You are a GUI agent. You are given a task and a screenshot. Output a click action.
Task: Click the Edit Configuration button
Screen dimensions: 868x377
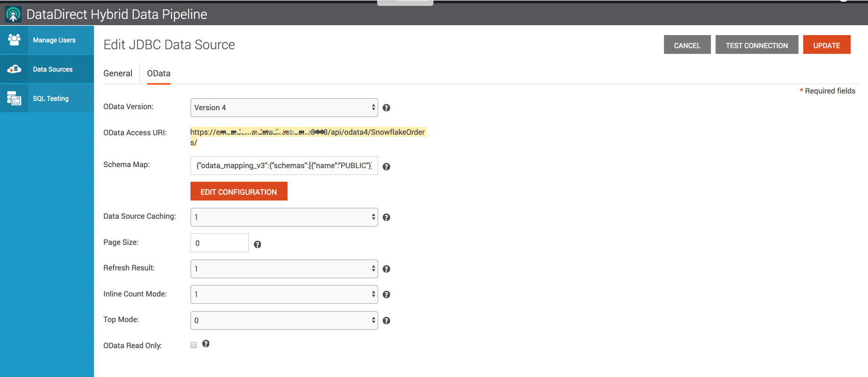[238, 192]
